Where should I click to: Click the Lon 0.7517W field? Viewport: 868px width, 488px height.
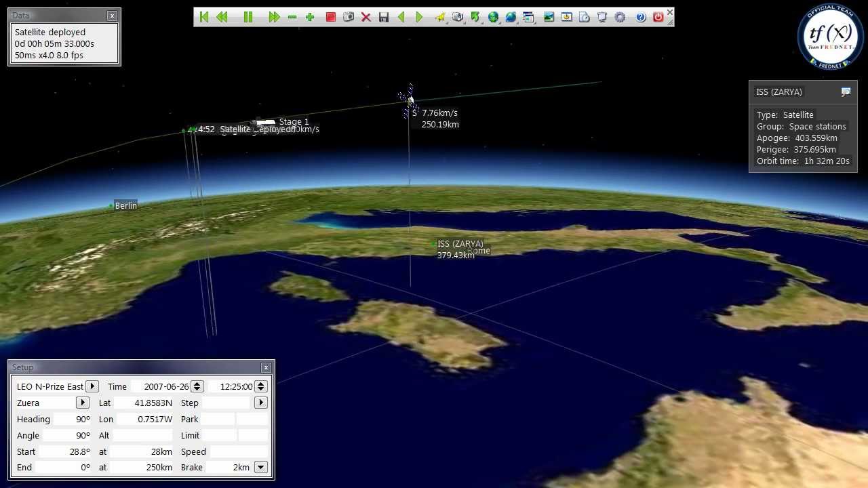(144, 419)
